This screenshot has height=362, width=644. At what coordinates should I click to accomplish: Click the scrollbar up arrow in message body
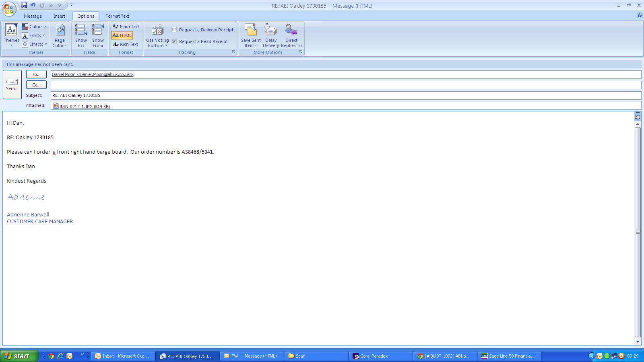(x=638, y=124)
